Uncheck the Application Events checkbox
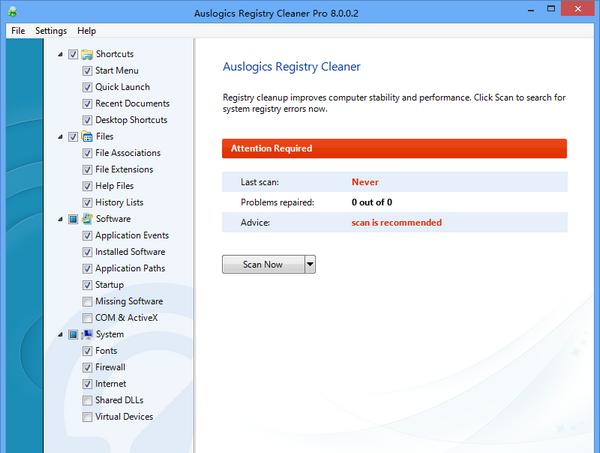Screen dimensions: 600x453 point(87,236)
